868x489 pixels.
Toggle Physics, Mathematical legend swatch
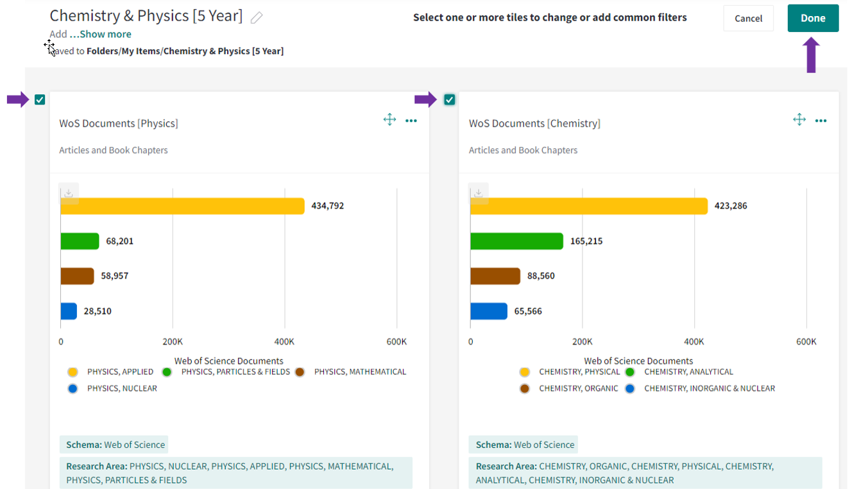[x=300, y=372]
